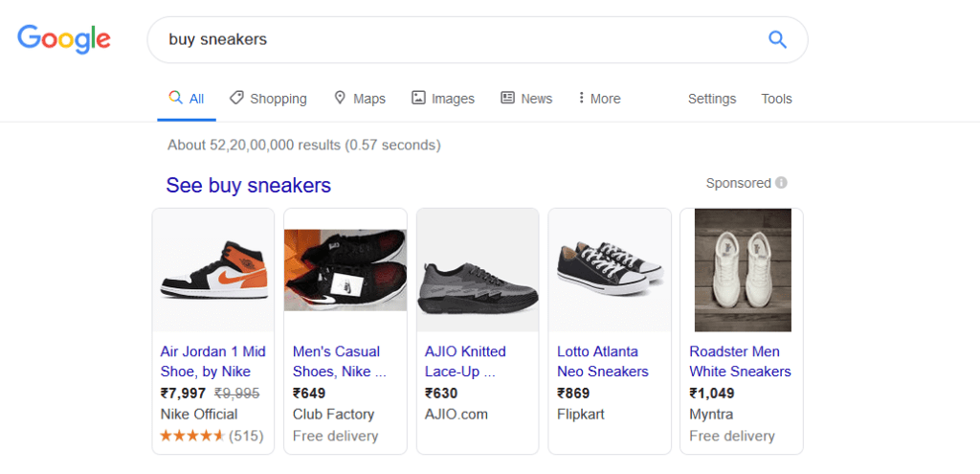980x474 pixels.
Task: Click the Lotto Atlanta sneakers photo
Action: 610,268
